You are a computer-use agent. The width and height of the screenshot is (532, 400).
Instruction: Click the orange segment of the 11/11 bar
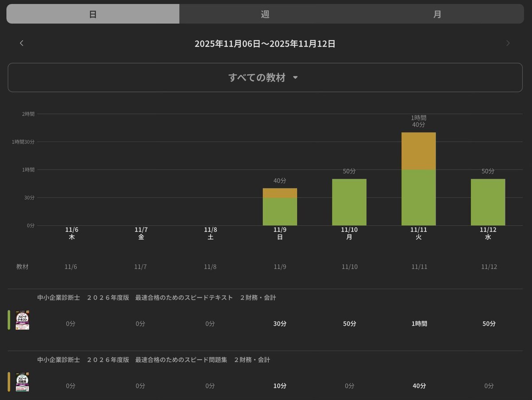pos(419,151)
